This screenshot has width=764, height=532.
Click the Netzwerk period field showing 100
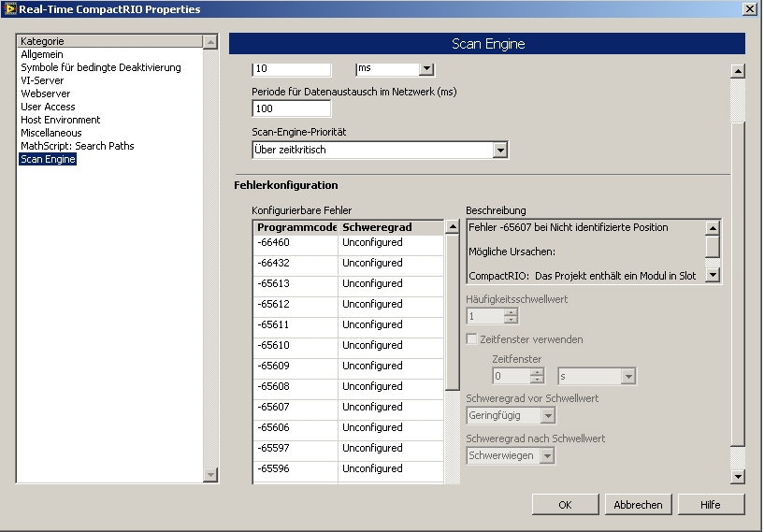coord(292,108)
